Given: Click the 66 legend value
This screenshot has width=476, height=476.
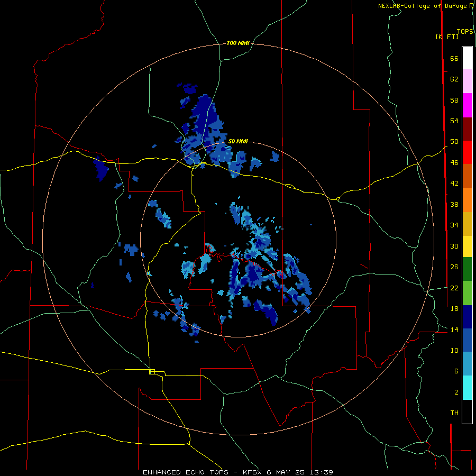Looking at the screenshot, I should [x=454, y=58].
